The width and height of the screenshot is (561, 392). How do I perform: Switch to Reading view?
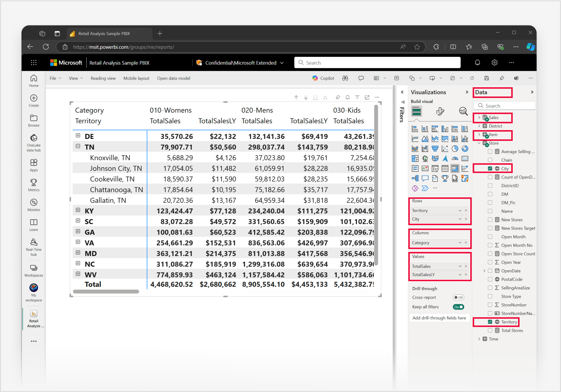[x=103, y=78]
